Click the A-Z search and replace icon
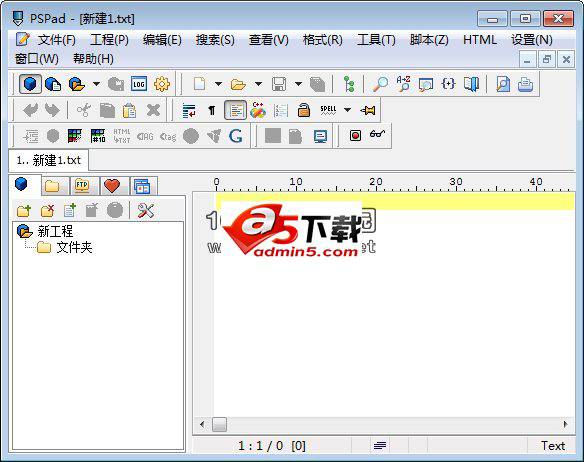This screenshot has height=462, width=584. (x=403, y=84)
